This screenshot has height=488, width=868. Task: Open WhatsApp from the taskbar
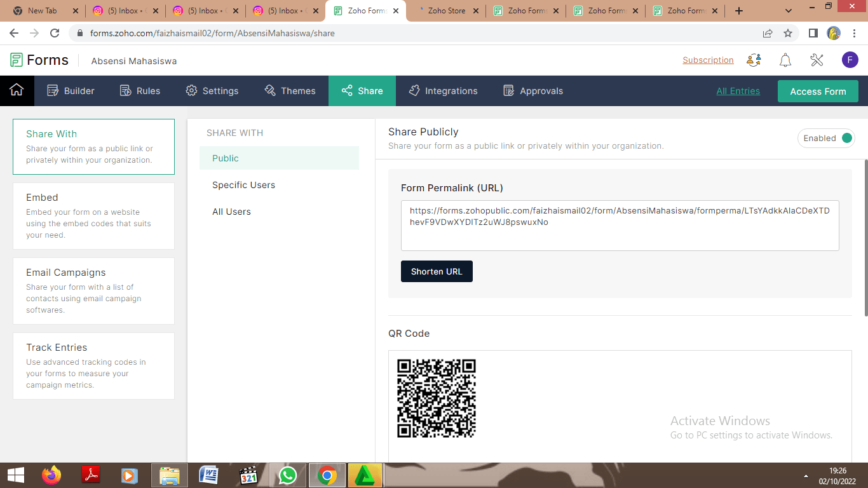coord(287,475)
